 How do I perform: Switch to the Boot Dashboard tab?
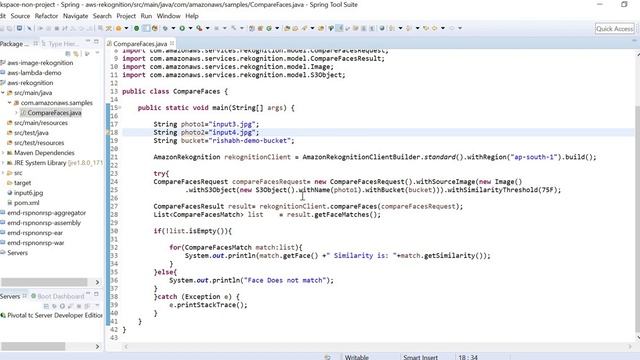[x=58, y=296]
